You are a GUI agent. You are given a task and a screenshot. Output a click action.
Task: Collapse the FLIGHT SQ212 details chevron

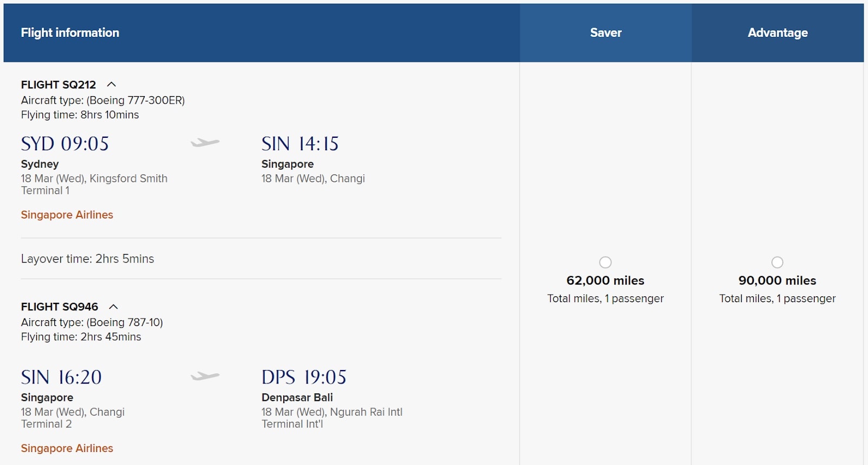(x=111, y=85)
